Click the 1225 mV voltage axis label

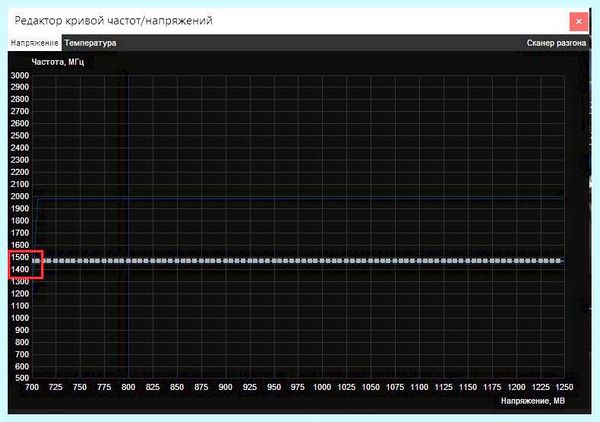541,387
